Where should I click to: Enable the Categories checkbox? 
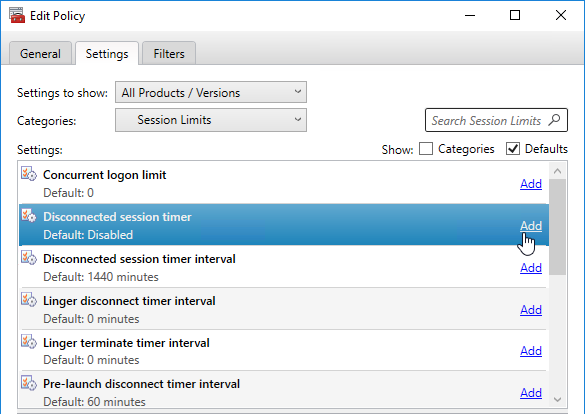tap(426, 149)
